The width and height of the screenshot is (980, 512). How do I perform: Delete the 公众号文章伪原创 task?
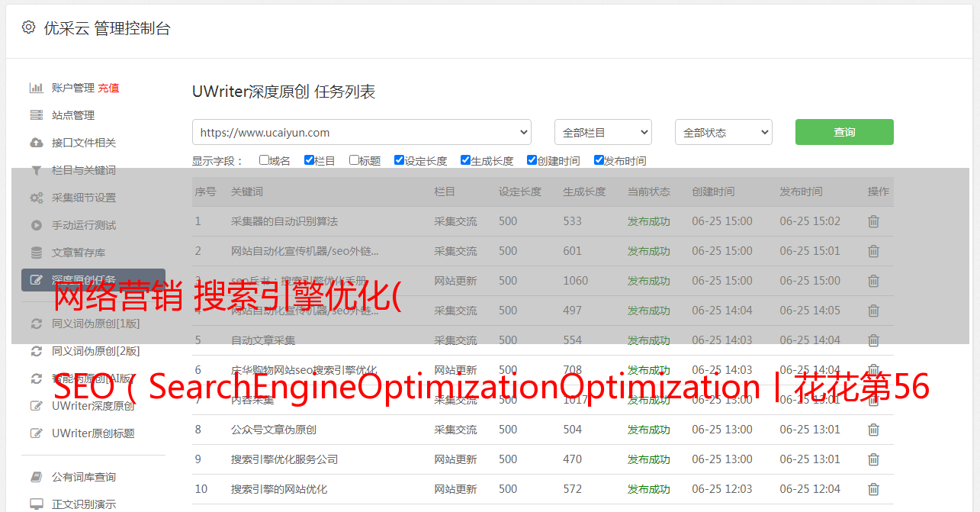873,430
